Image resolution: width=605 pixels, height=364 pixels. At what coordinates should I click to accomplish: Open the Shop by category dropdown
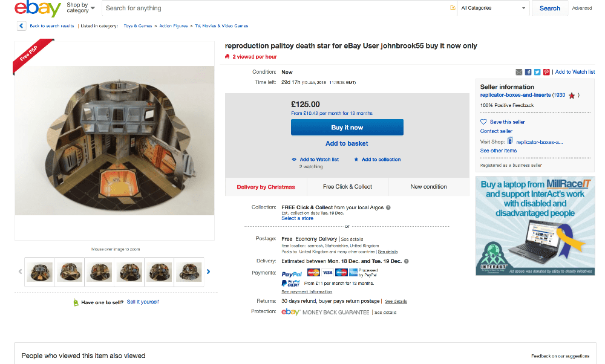pos(80,8)
